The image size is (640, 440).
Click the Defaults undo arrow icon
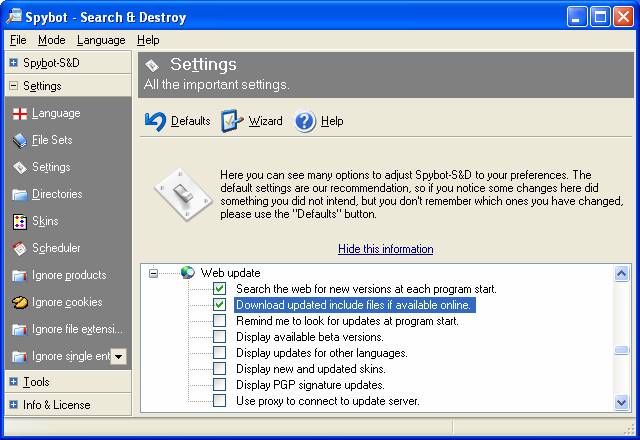click(x=156, y=121)
